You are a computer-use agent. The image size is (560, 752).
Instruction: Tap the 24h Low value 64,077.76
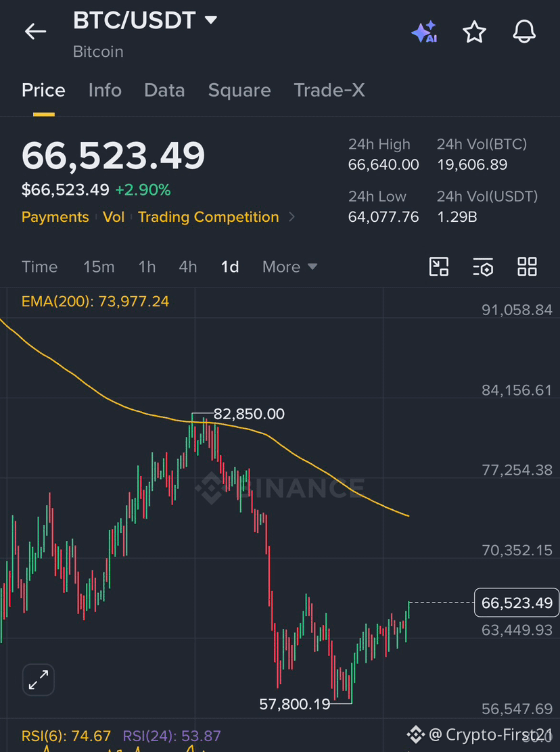(383, 217)
